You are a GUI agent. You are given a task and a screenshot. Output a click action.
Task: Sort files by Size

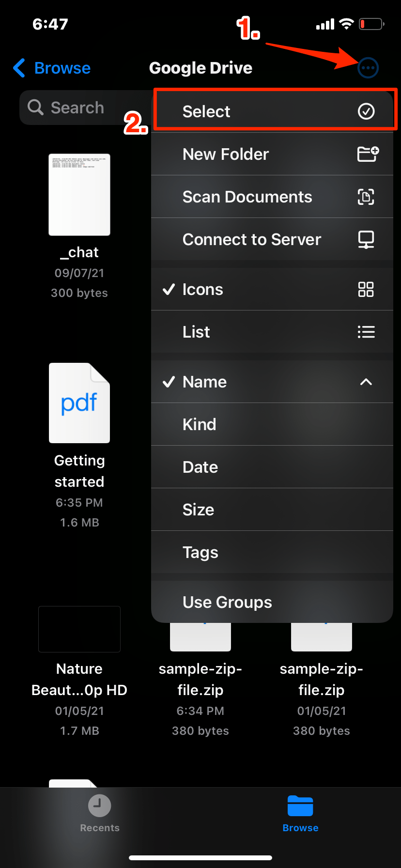point(272,510)
